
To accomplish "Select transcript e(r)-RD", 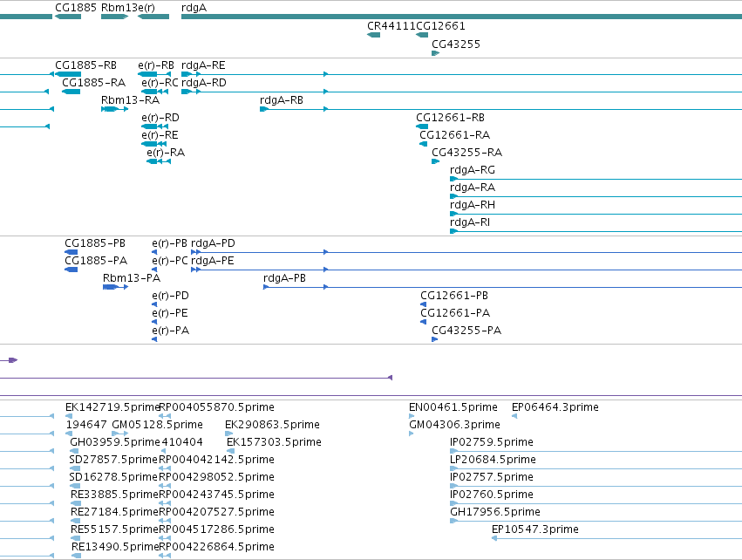I will click(160, 118).
